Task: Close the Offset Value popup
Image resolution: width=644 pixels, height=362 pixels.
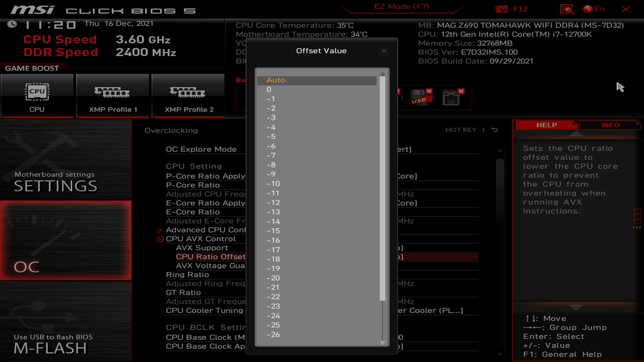Action: (384, 51)
